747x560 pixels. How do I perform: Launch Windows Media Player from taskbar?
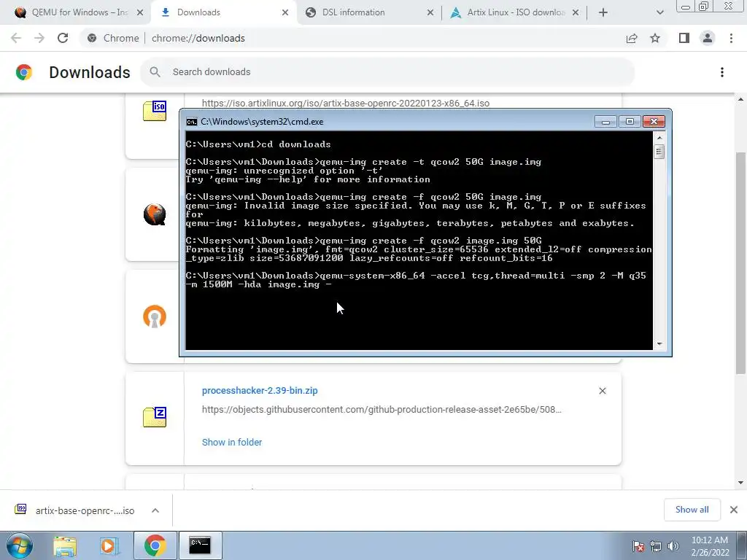tap(109, 545)
